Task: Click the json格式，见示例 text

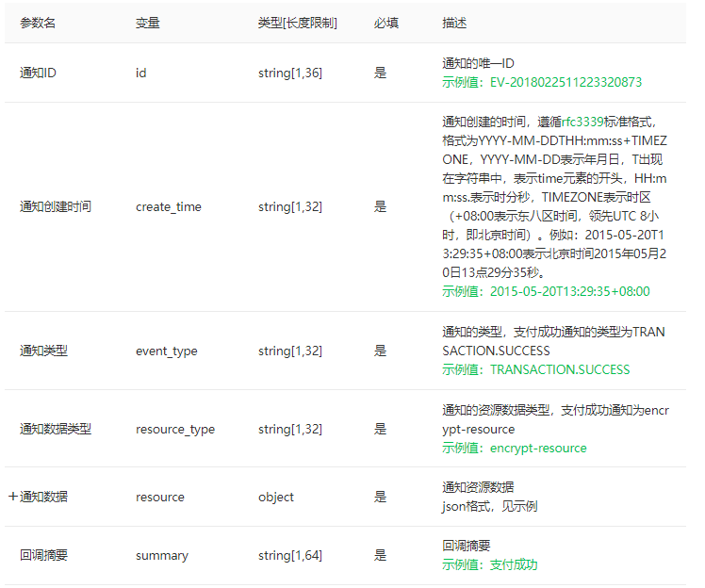Action: 489,507
